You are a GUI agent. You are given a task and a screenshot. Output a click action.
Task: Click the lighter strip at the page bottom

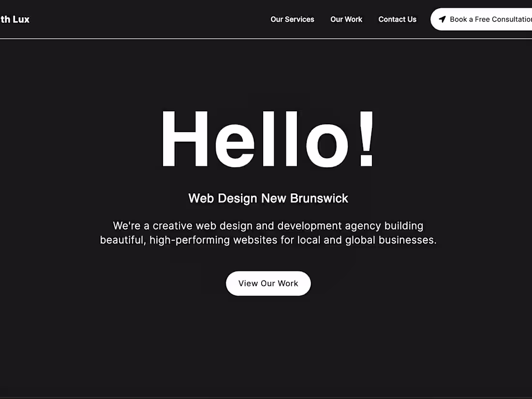click(x=266, y=397)
